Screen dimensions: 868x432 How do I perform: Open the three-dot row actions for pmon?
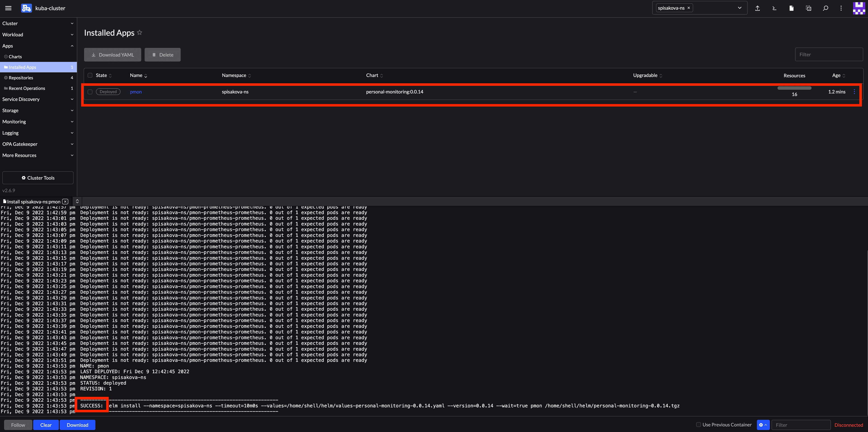pyautogui.click(x=854, y=92)
